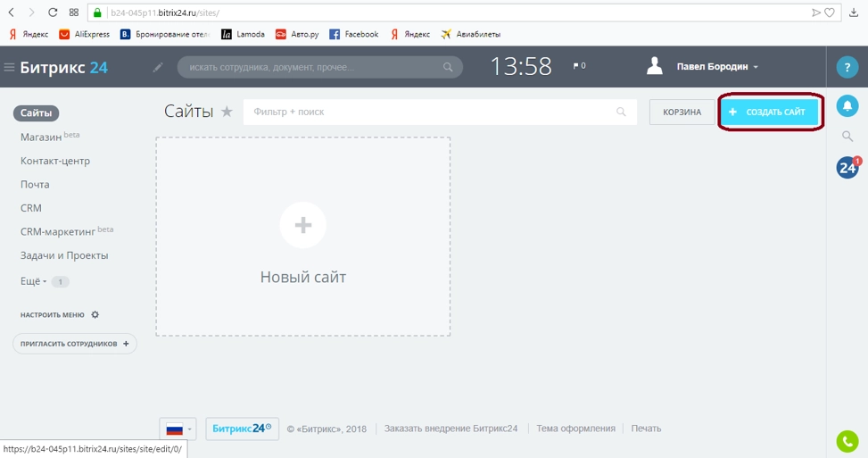This screenshot has width=868, height=458.
Task: Click Пригласить сотрудников button
Action: tap(75, 344)
